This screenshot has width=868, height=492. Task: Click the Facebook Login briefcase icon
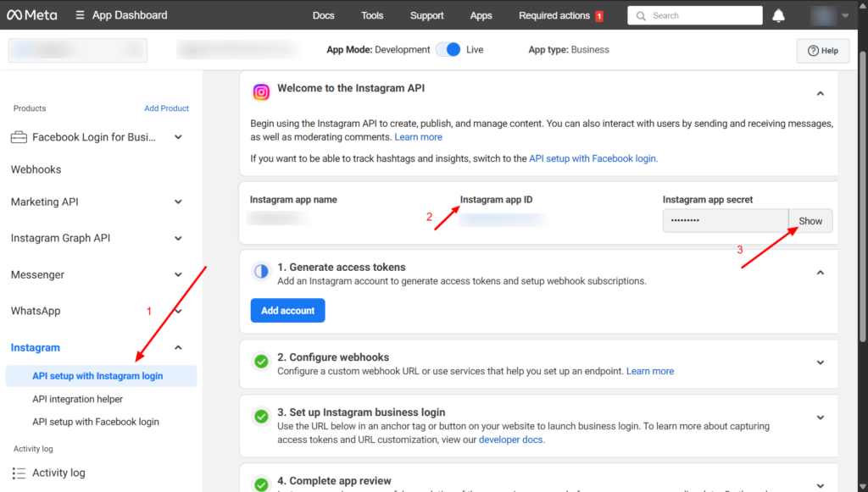coord(19,137)
